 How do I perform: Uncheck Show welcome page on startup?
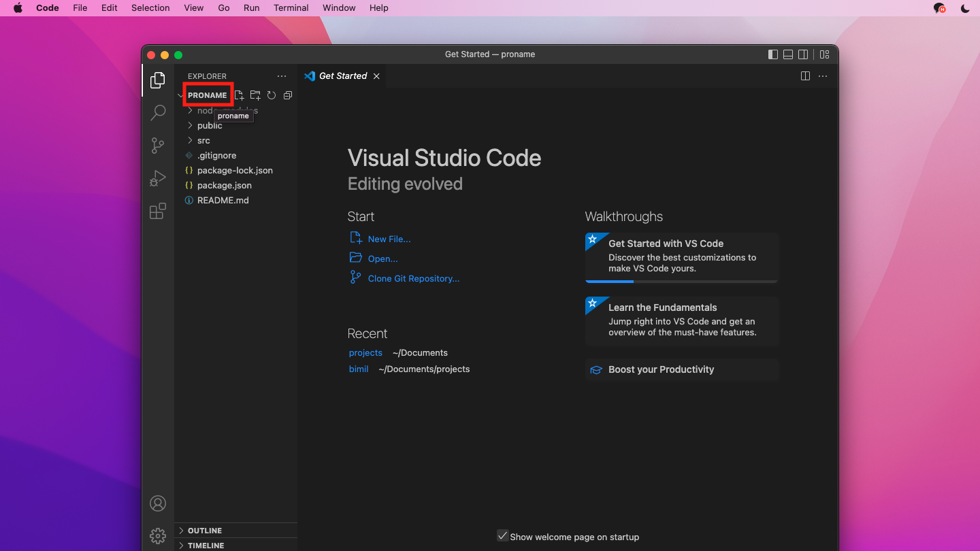pos(502,536)
